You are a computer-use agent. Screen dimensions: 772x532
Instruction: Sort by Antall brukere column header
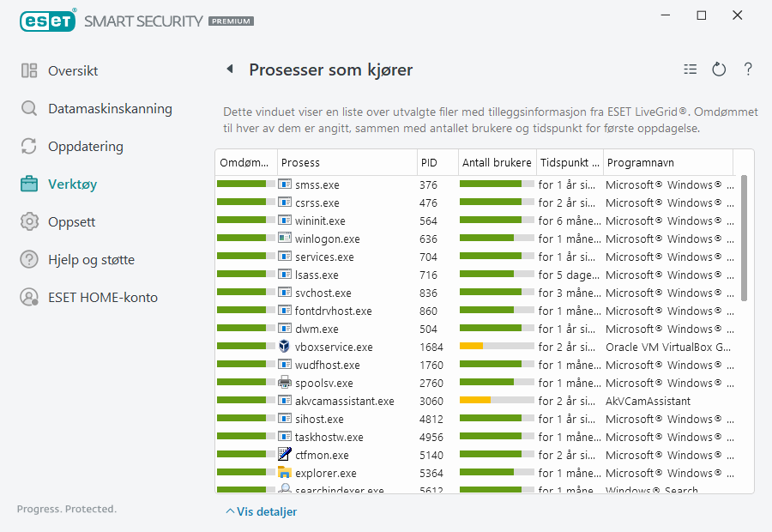[496, 162]
